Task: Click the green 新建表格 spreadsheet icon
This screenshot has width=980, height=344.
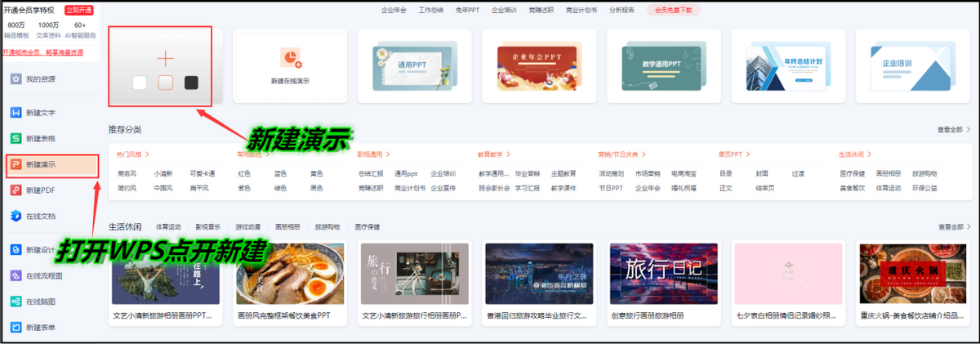Action: pyautogui.click(x=16, y=139)
